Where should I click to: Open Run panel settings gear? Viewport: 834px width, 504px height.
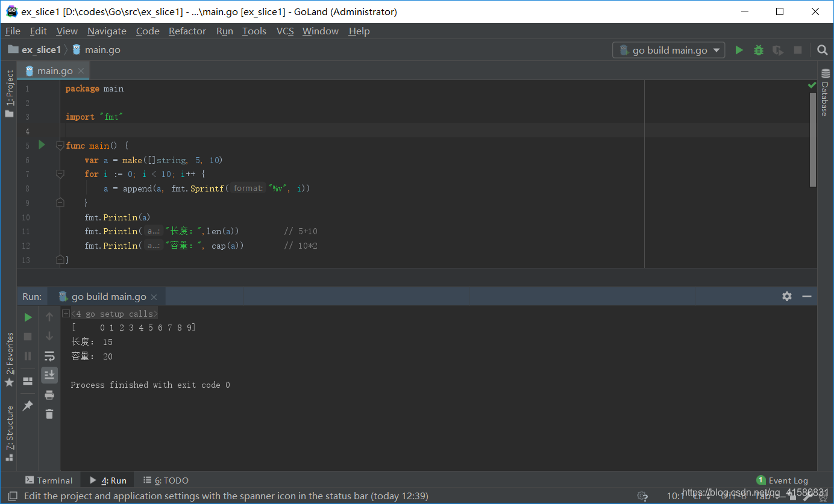pos(787,296)
